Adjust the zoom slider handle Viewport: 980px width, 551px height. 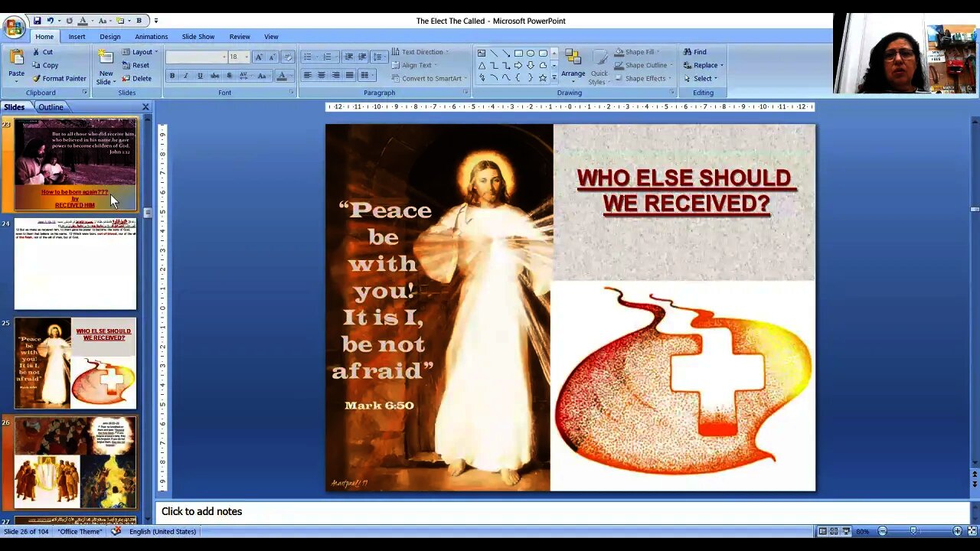point(913,531)
